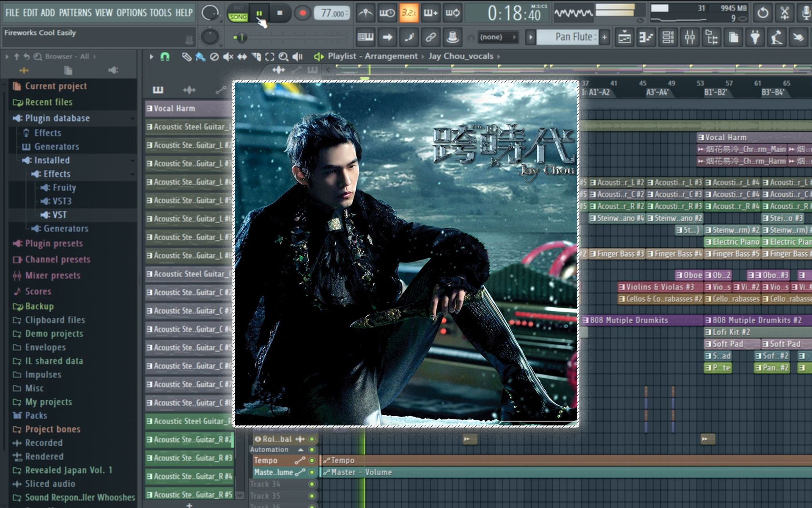Viewport: 812px width, 508px height.
Task: Open the Pan Flute pattern selector
Action: [567, 37]
